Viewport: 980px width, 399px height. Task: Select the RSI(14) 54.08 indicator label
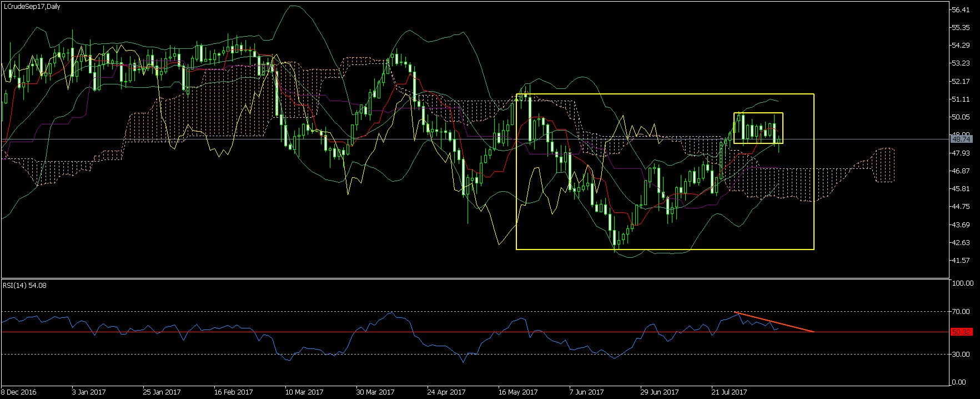(25, 286)
